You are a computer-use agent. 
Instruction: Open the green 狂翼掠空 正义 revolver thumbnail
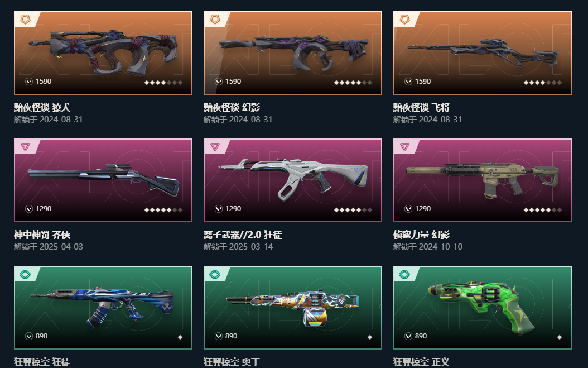(x=483, y=308)
